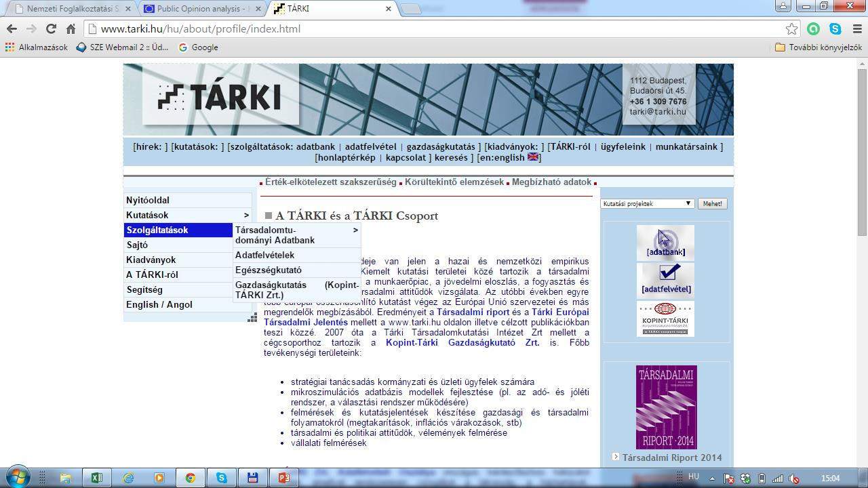Open the Windows Start button
868x488 pixels.
pyautogui.click(x=17, y=478)
